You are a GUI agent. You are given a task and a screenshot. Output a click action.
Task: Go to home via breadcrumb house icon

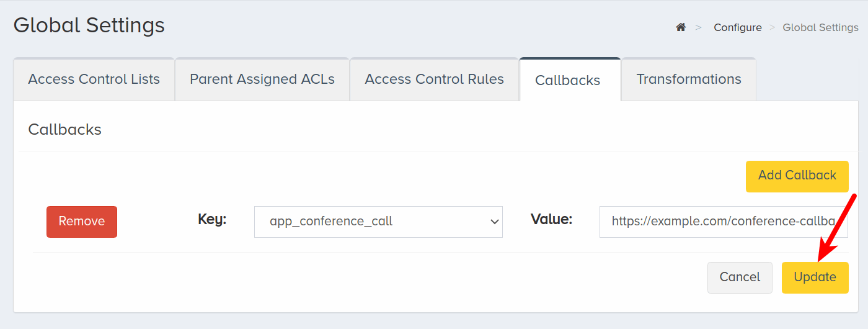[681, 27]
